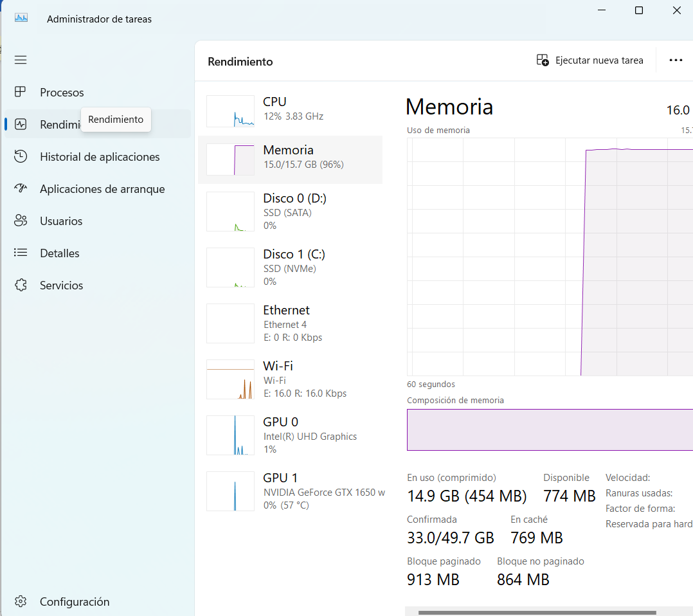This screenshot has height=616, width=693.
Task: Click the Procesos icon in sidebar
Action: (x=21, y=92)
